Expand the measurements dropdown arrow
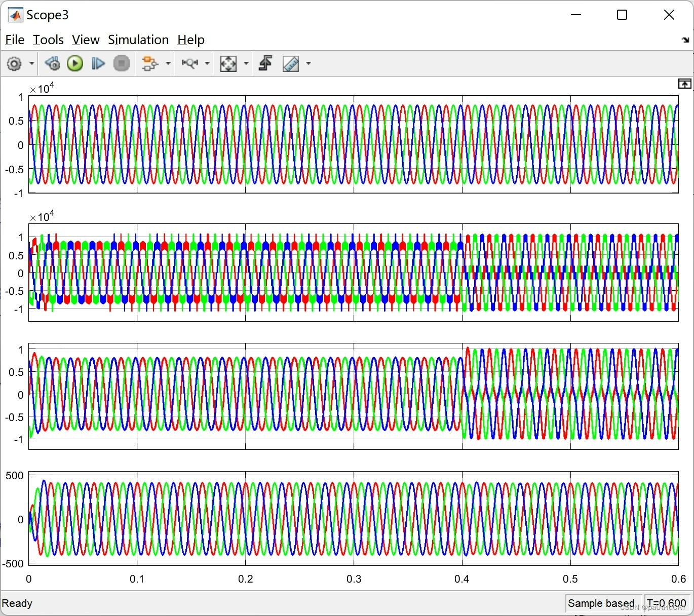 pyautogui.click(x=309, y=64)
